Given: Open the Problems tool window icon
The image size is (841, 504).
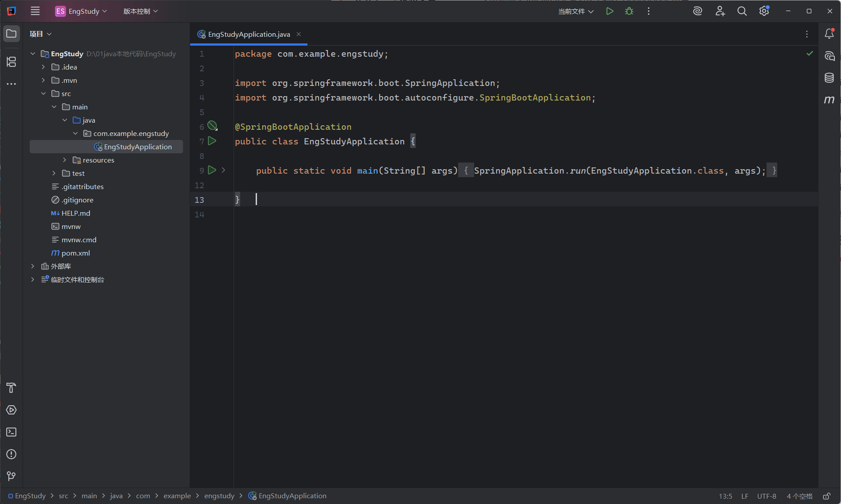Looking at the screenshot, I should (12, 454).
